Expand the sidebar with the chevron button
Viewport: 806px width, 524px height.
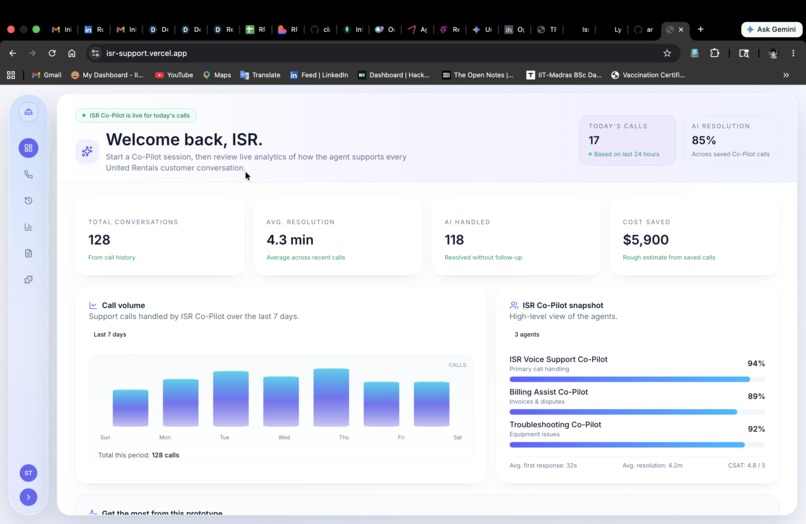tap(28, 497)
